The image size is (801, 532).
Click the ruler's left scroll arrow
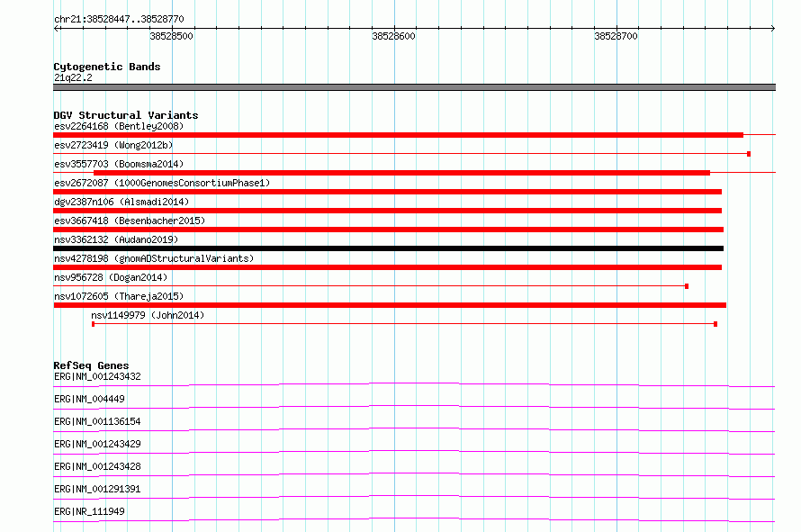pyautogui.click(x=56, y=29)
